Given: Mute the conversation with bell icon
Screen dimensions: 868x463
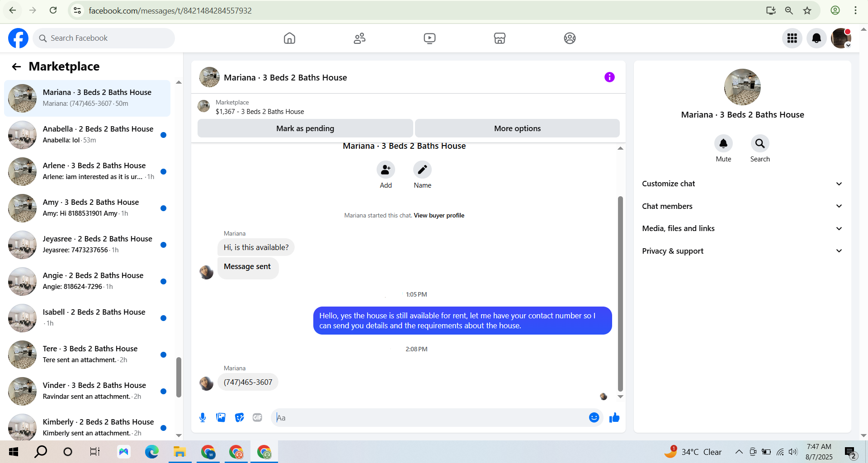Looking at the screenshot, I should [x=723, y=143].
